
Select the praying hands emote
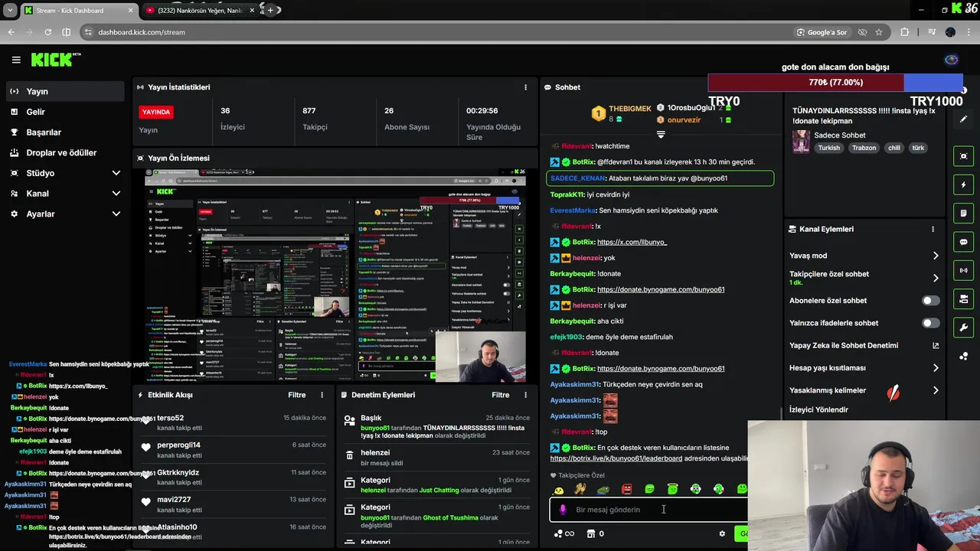[580, 489]
